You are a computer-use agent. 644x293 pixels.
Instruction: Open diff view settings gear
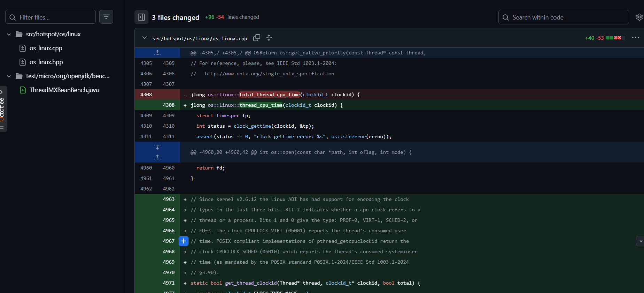[639, 17]
